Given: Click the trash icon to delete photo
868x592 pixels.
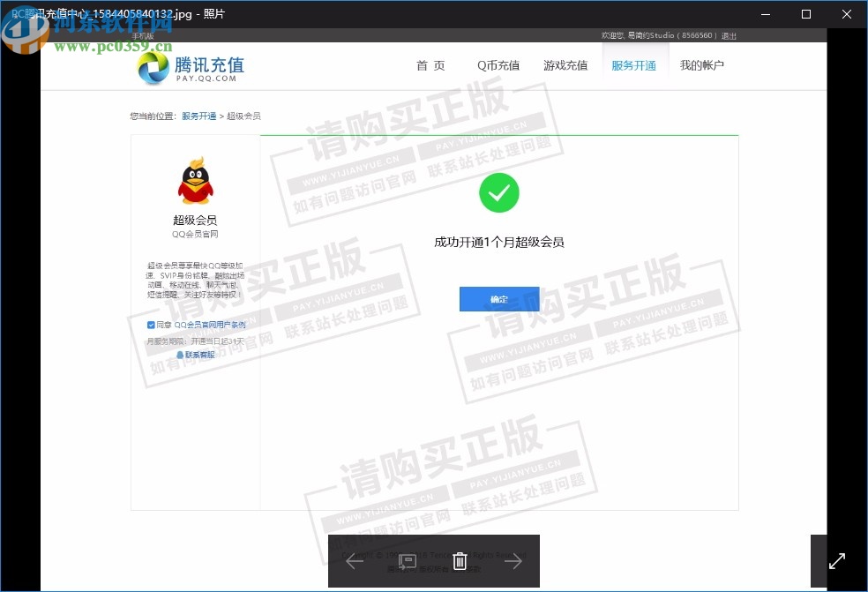Looking at the screenshot, I should [x=460, y=561].
